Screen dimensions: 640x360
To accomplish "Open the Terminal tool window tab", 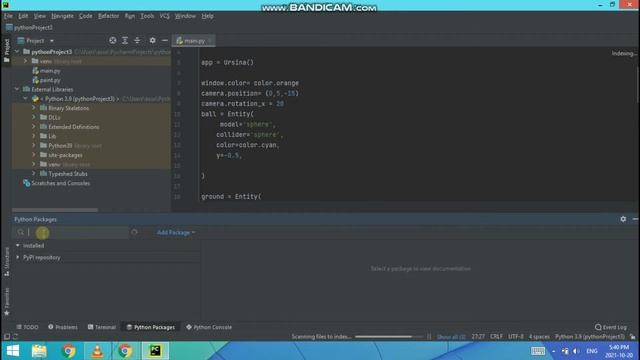I will [102, 327].
